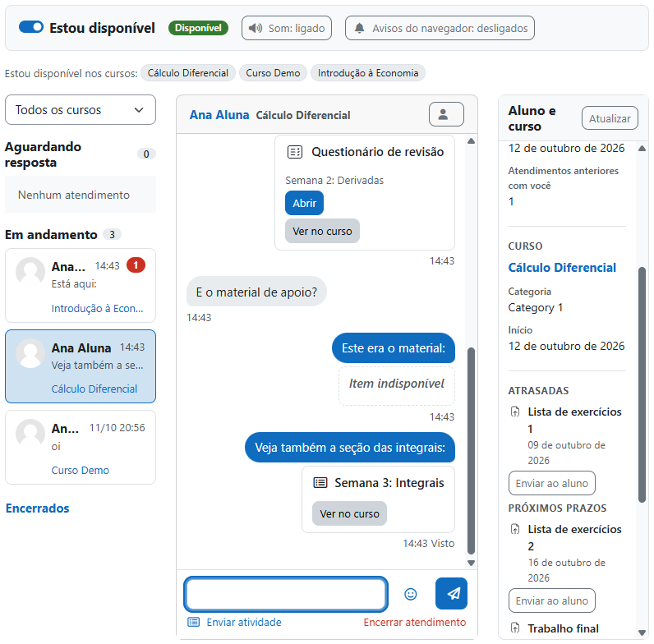
Task: Click assignment icon beside Trabalho final
Action: click(515, 628)
